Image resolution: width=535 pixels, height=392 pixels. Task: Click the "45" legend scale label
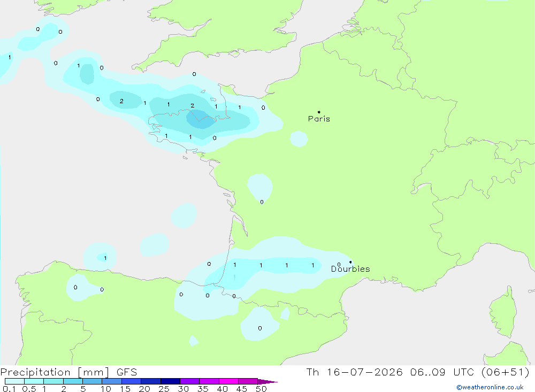coord(242,389)
